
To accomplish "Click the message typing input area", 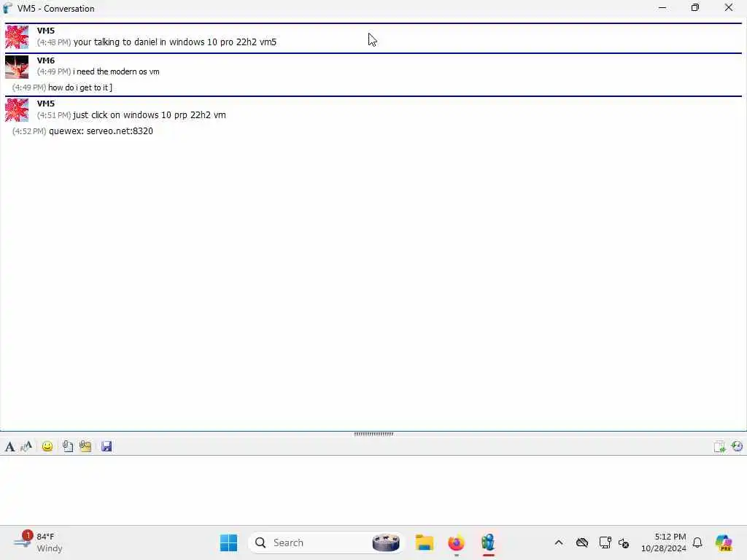I will pyautogui.click(x=373, y=491).
